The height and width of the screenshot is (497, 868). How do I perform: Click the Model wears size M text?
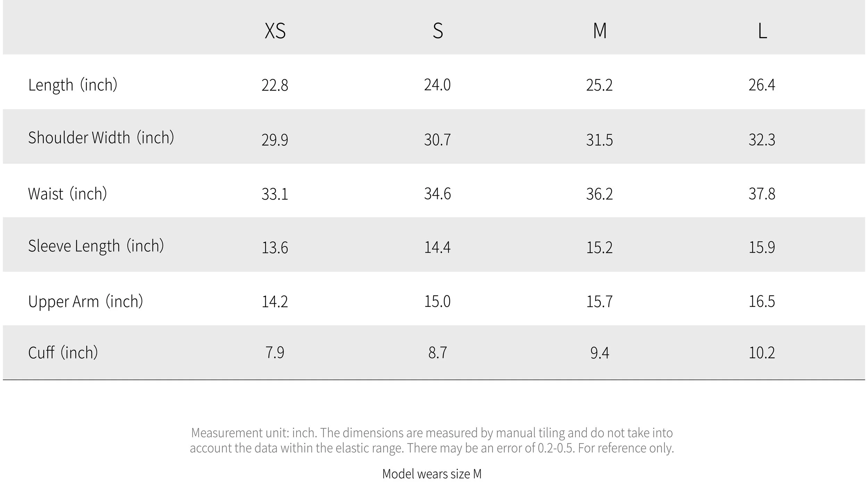point(432,474)
